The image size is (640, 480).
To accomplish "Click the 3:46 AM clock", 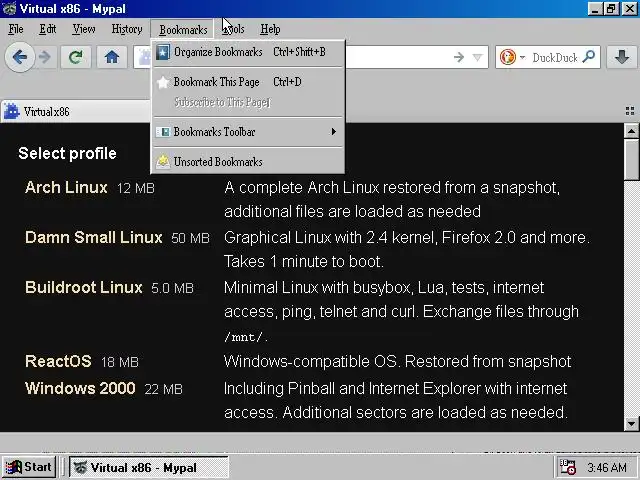I will point(607,467).
